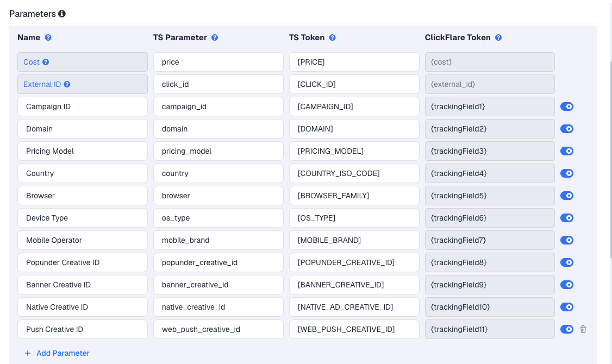Edit the Banner Creative ID name field
This screenshot has width=612, height=364.
pos(83,285)
